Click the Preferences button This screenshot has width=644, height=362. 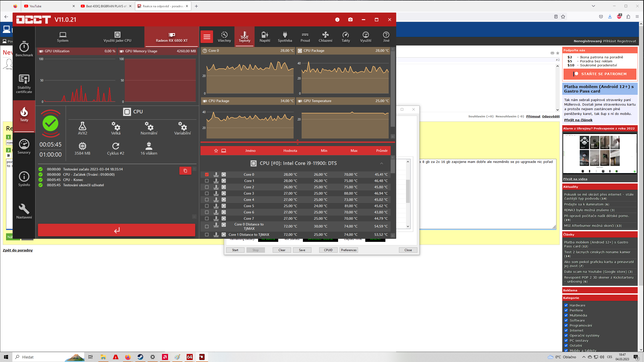(349, 250)
